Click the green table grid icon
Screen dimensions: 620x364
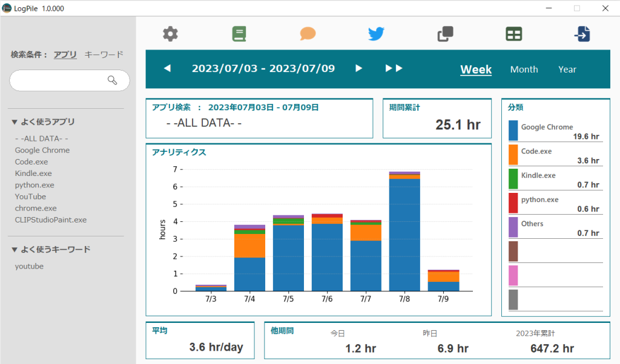coord(513,34)
